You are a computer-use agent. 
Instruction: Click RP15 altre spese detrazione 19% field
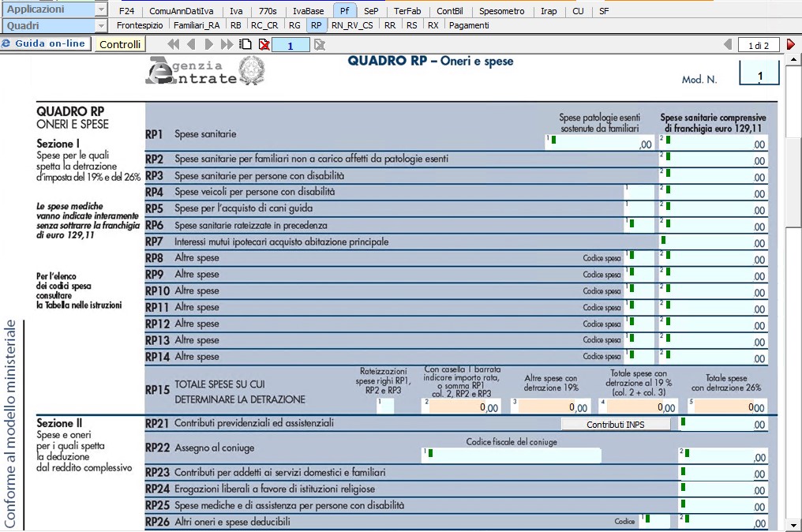tap(550, 406)
